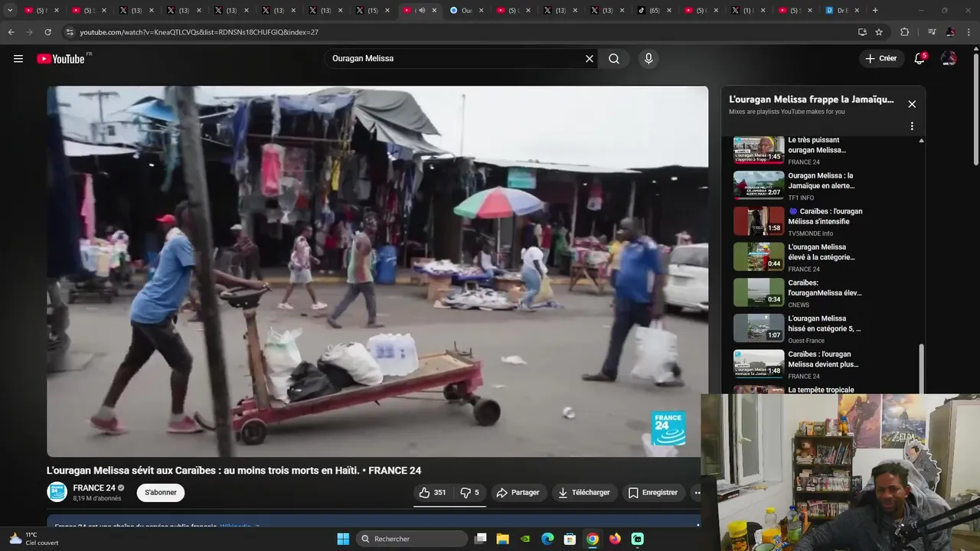Open the Créer menu
Viewport: 980px width, 551px height.
pyautogui.click(x=881, y=59)
